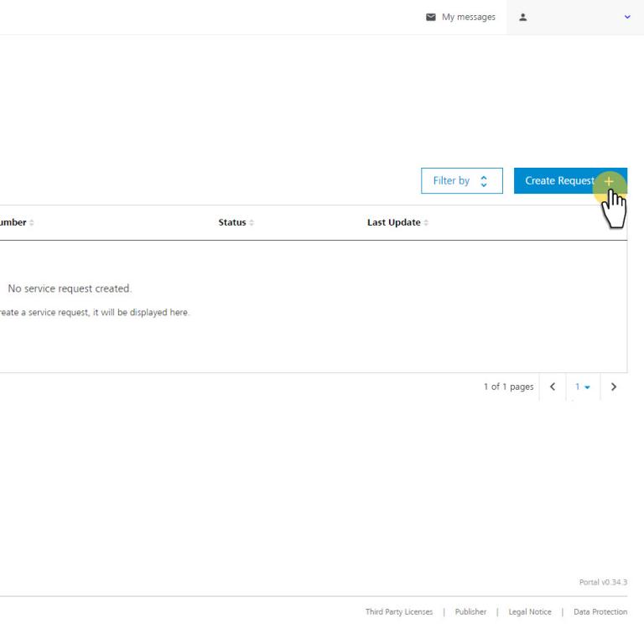Click the plus icon on Create Request

610,180
